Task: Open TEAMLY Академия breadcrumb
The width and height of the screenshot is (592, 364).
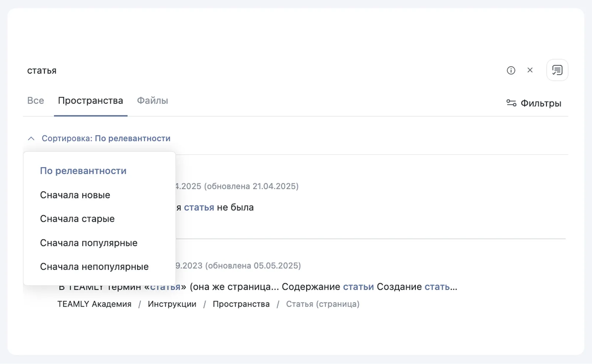Action: click(x=94, y=304)
